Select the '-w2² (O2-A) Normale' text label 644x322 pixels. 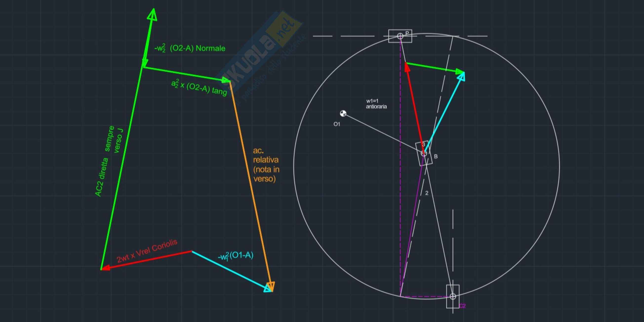190,48
